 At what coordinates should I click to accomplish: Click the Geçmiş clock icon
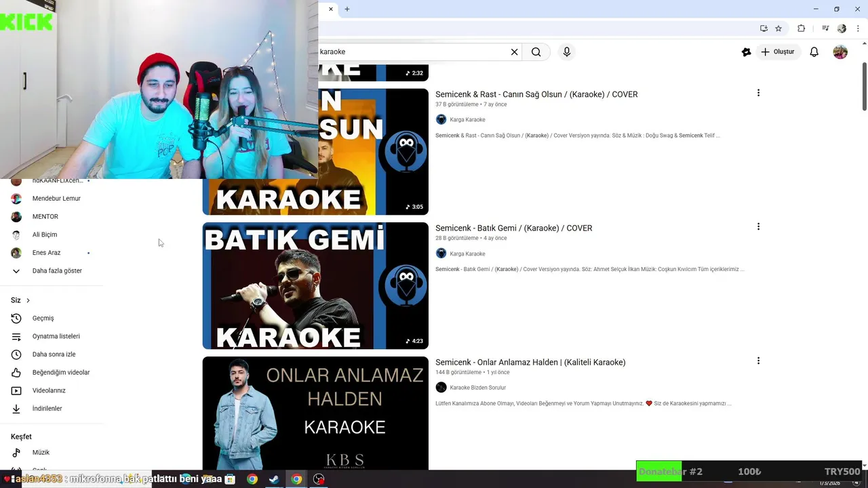coord(16,318)
